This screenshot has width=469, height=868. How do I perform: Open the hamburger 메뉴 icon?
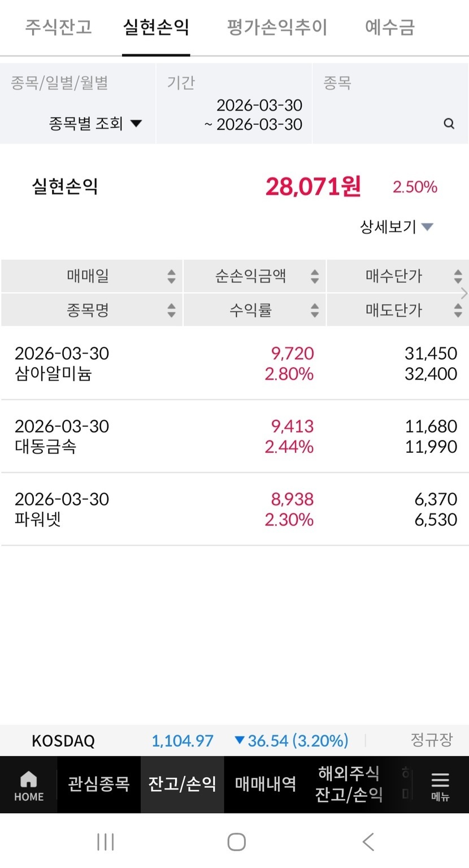pyautogui.click(x=440, y=786)
